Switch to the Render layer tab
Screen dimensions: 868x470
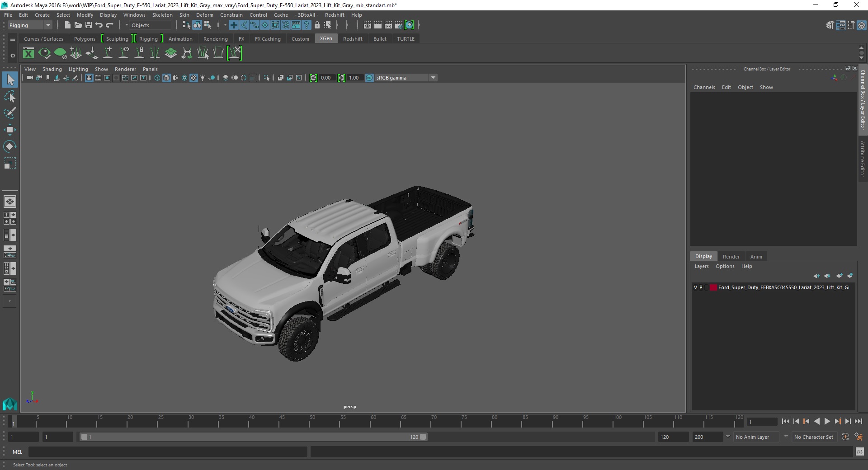pyautogui.click(x=731, y=257)
